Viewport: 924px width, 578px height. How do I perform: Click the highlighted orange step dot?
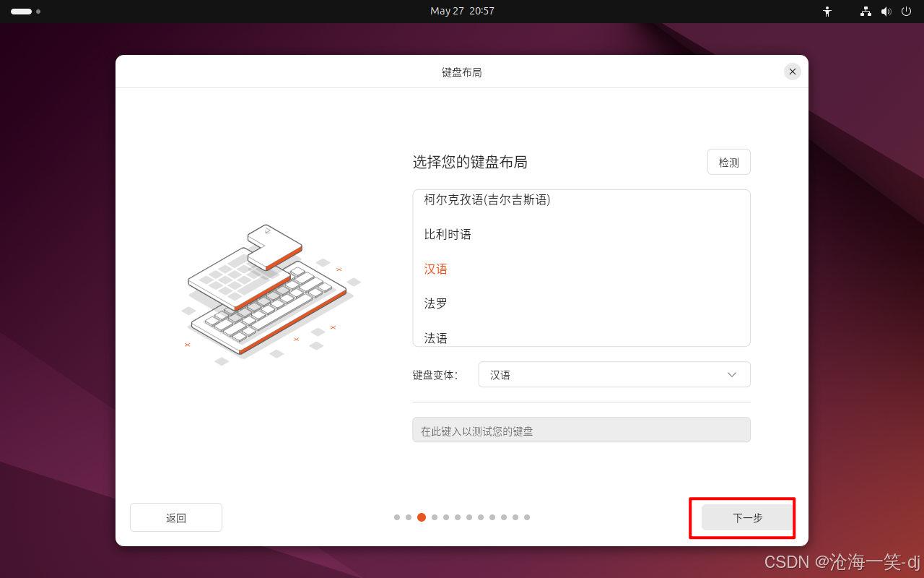click(x=422, y=517)
